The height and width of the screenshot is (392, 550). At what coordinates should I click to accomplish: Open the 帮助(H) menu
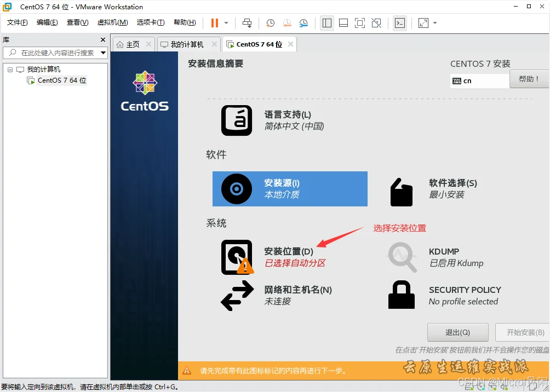pos(185,22)
